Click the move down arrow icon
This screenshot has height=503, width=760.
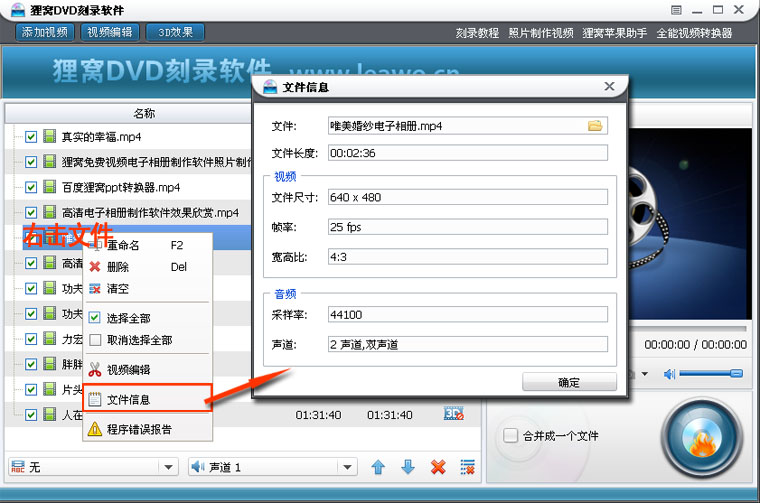[408, 467]
